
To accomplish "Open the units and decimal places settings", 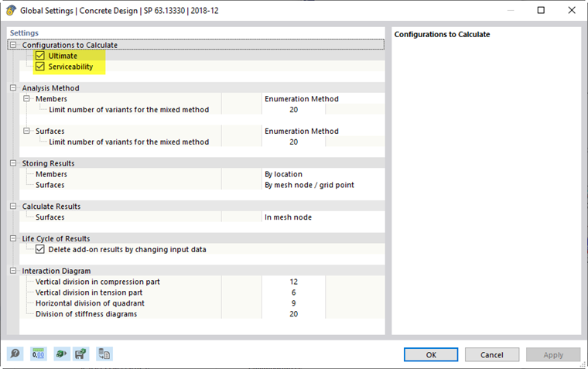I will tap(38, 354).
